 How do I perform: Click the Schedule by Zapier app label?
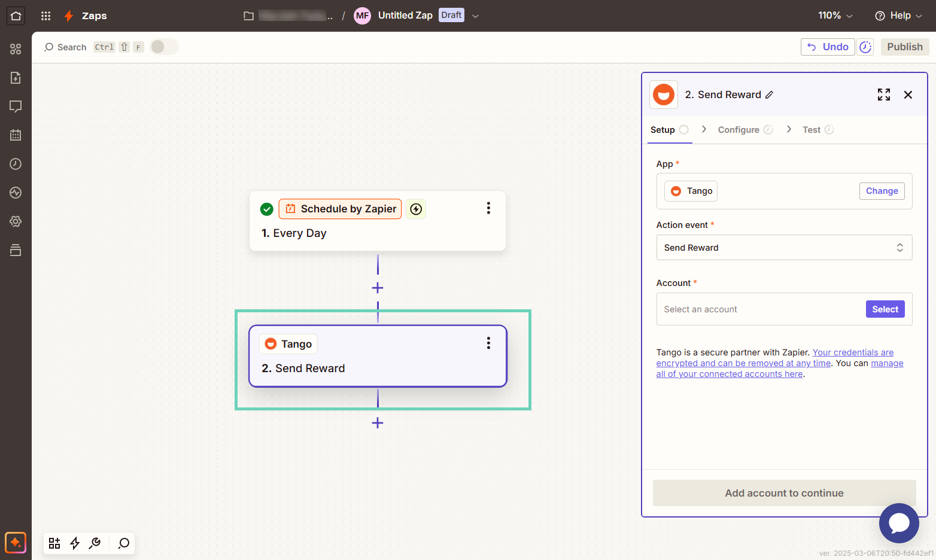click(x=340, y=209)
